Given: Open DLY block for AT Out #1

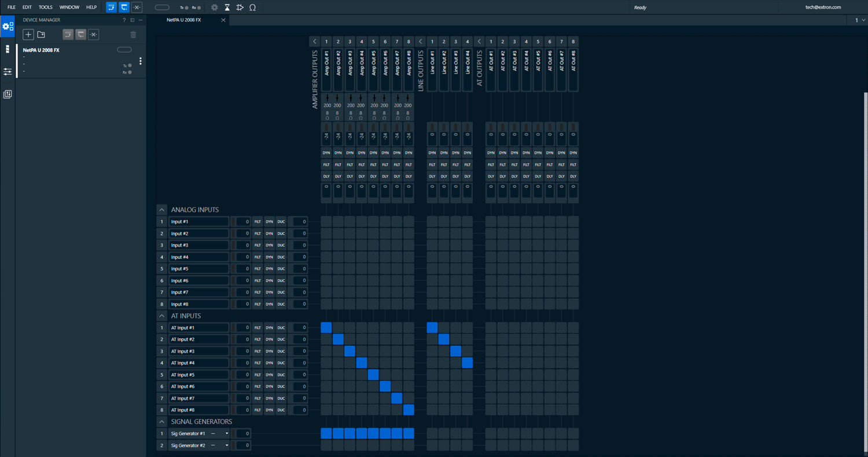Looking at the screenshot, I should (x=491, y=176).
